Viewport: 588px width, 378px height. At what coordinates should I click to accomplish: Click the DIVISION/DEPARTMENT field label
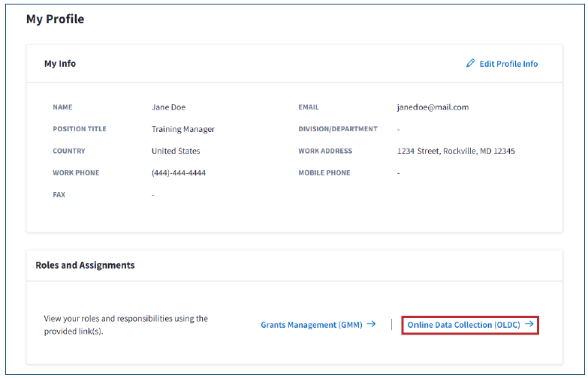(x=337, y=129)
